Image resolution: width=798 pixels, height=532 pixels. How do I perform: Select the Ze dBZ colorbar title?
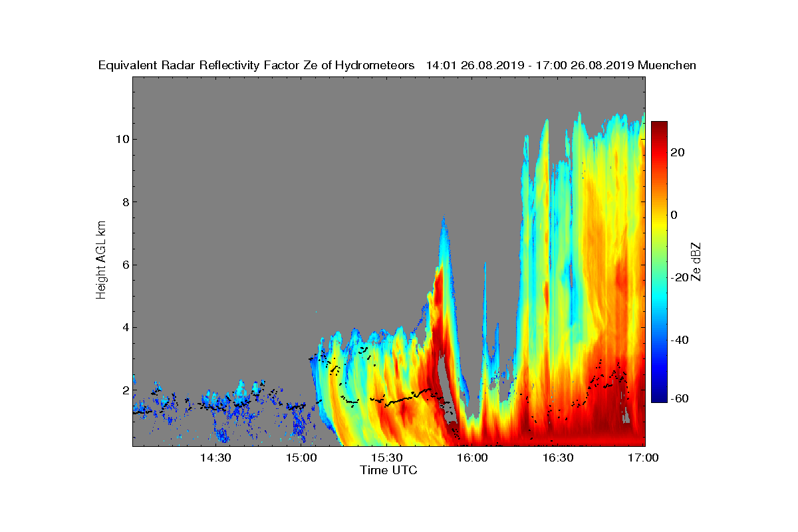(x=696, y=261)
